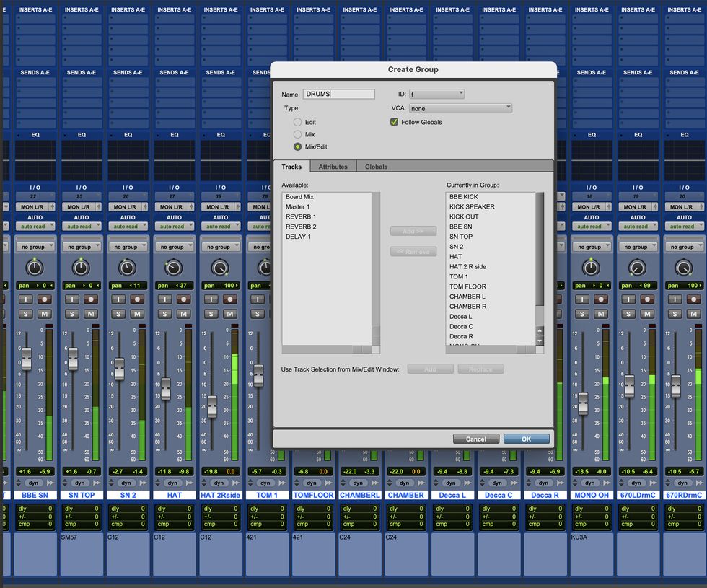The width and height of the screenshot is (707, 588).
Task: Mute the MONO OH track
Action: [x=601, y=314]
